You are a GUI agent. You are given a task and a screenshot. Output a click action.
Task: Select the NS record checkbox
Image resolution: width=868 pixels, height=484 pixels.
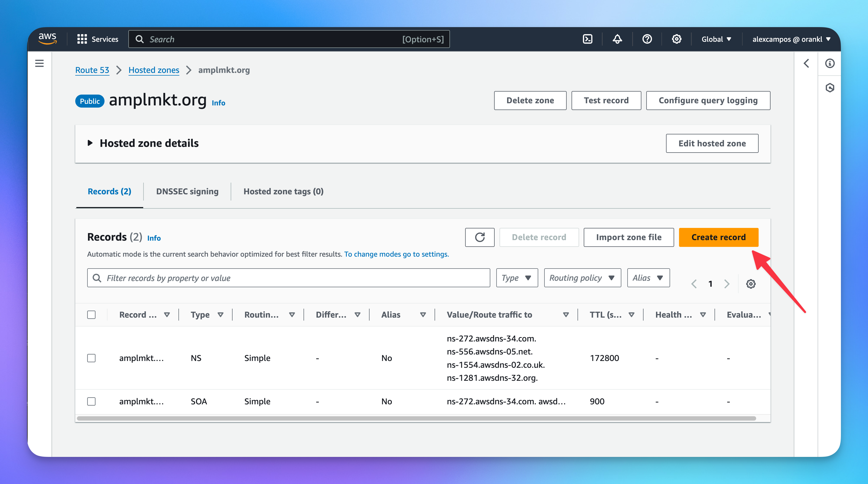coord(91,358)
